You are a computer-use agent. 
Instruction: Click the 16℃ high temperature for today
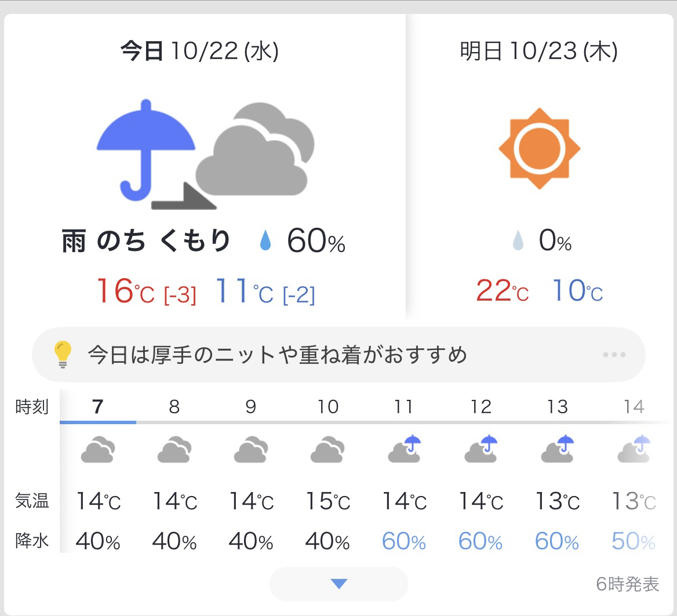pyautogui.click(x=125, y=291)
